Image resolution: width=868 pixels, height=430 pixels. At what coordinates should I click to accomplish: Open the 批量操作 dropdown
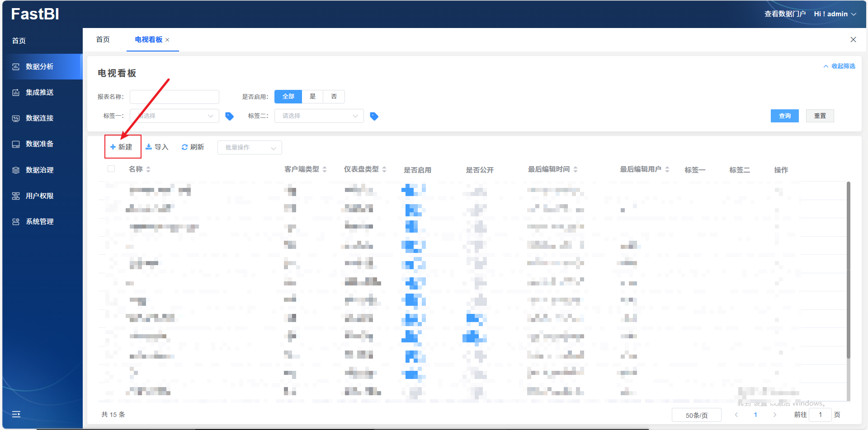click(250, 148)
